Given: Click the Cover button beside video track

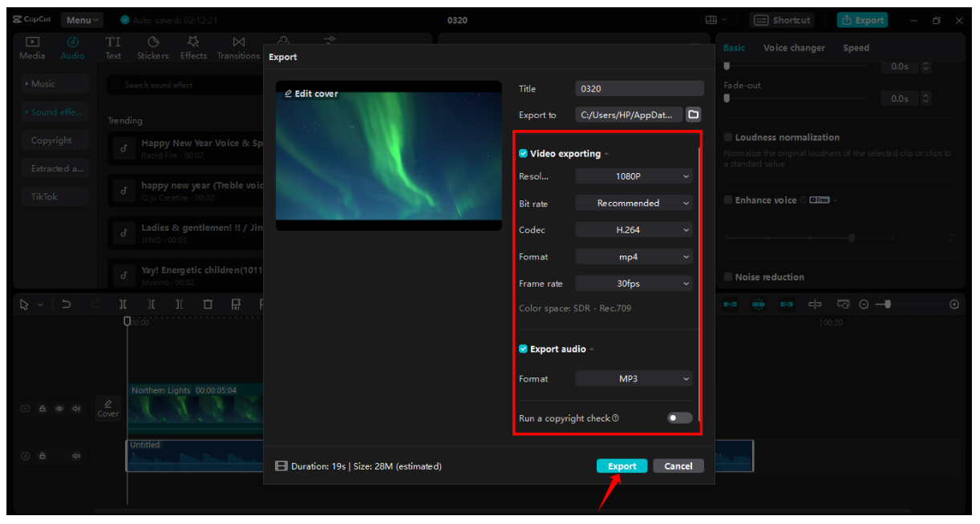Looking at the screenshot, I should [107, 409].
